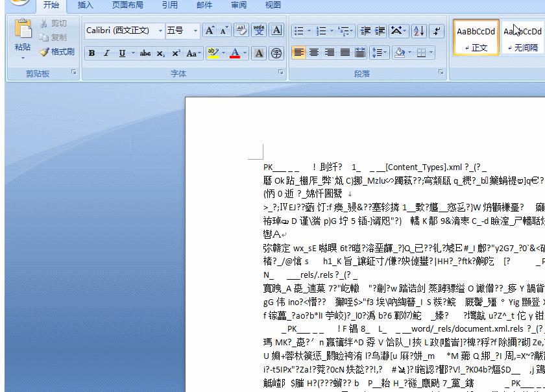545x392 pixels.
Task: Select the Format Painter (格式刷) brush
Action: [x=57, y=52]
